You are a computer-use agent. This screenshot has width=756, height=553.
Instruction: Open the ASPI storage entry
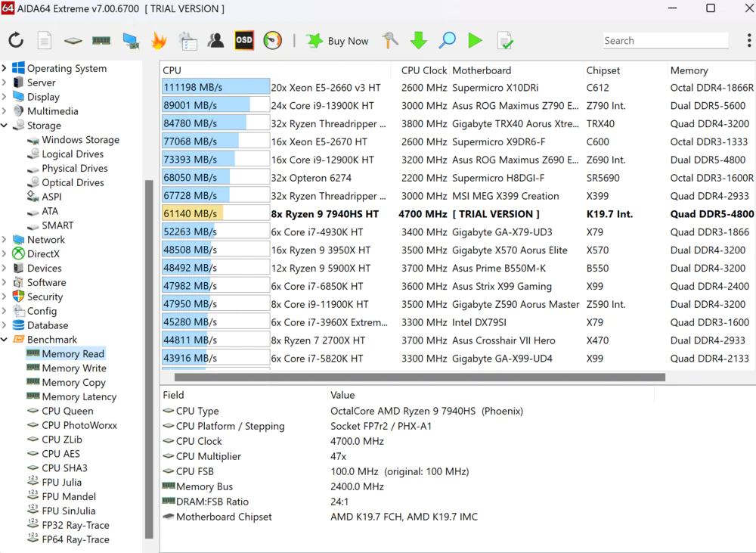coord(45,197)
